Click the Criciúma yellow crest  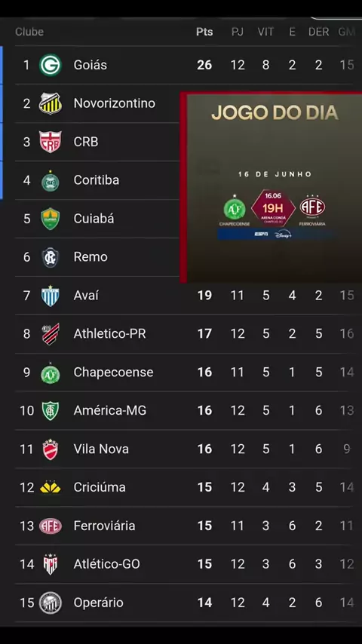pos(50,487)
